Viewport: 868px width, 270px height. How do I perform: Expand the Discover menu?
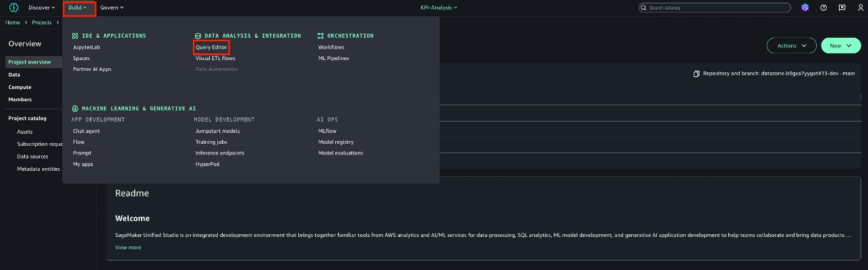pos(42,7)
